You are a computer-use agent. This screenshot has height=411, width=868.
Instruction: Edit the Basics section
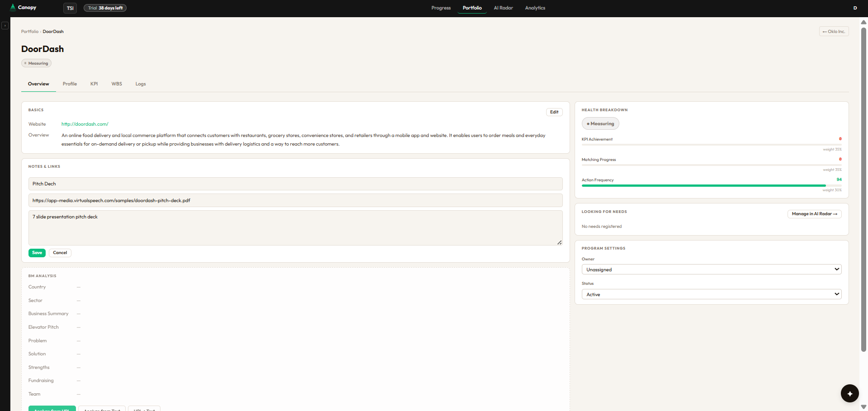pyautogui.click(x=554, y=112)
